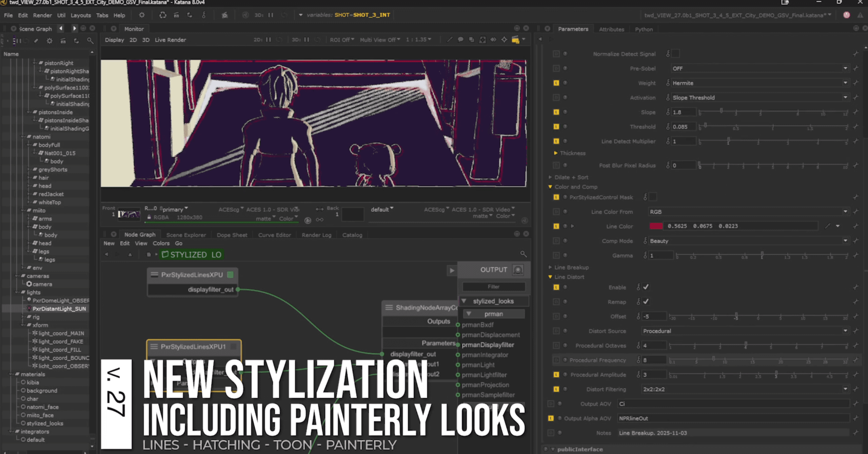868x454 pixels.
Task: Click the Node Graph search magnifier icon
Action: click(524, 254)
